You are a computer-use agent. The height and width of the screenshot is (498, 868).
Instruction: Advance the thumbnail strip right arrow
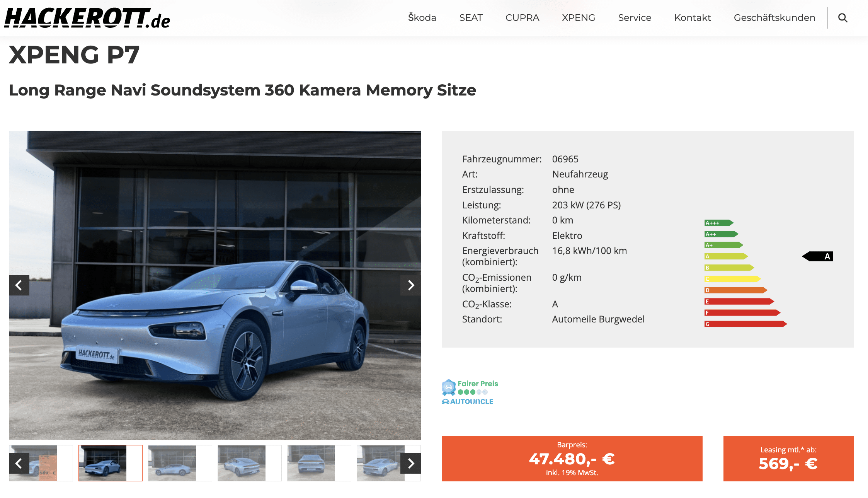[x=411, y=463]
